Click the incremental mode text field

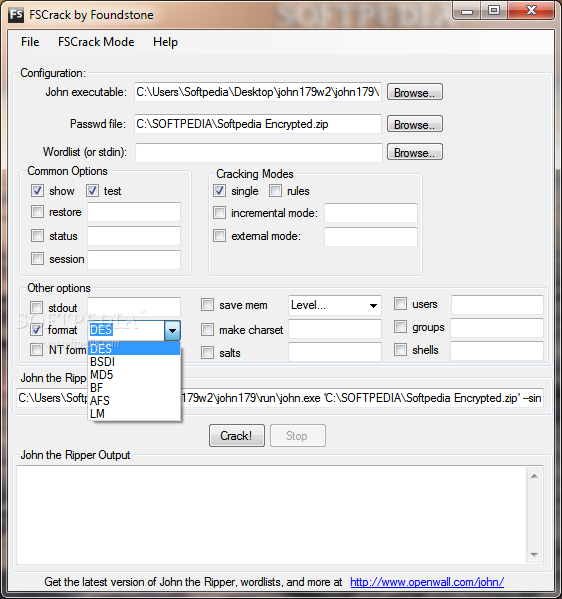[x=371, y=213]
